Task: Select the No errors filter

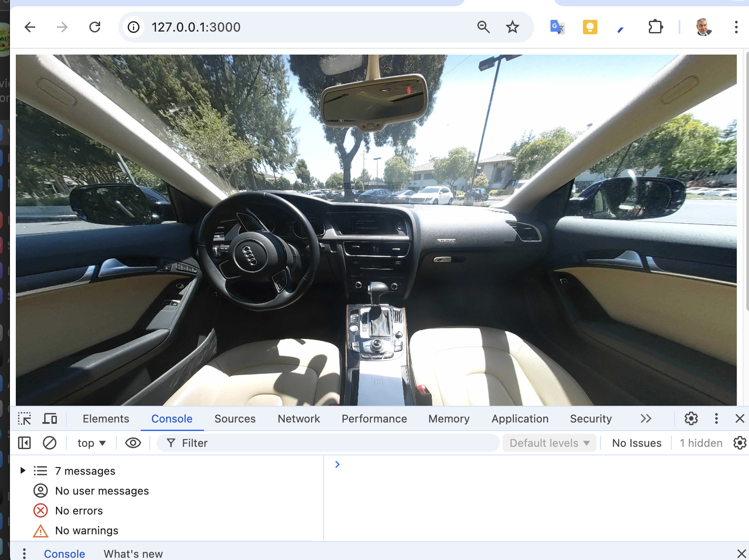Action: (167, 511)
